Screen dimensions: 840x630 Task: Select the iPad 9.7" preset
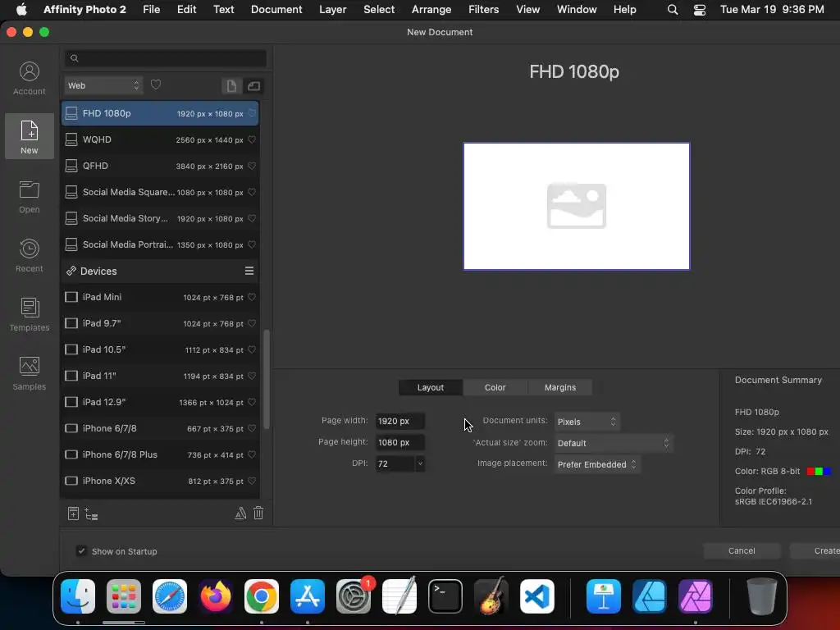(x=160, y=323)
